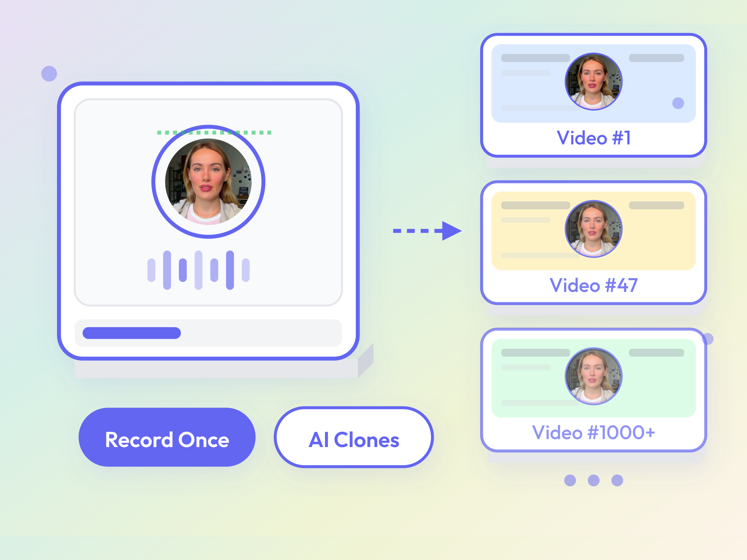The height and width of the screenshot is (560, 747).
Task: Open the Video #1000+ card label
Action: click(x=593, y=433)
